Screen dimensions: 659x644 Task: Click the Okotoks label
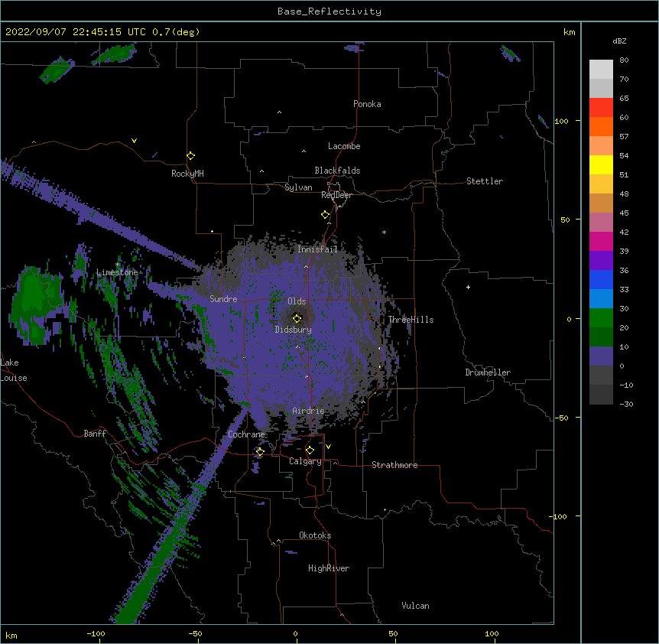tap(315, 535)
